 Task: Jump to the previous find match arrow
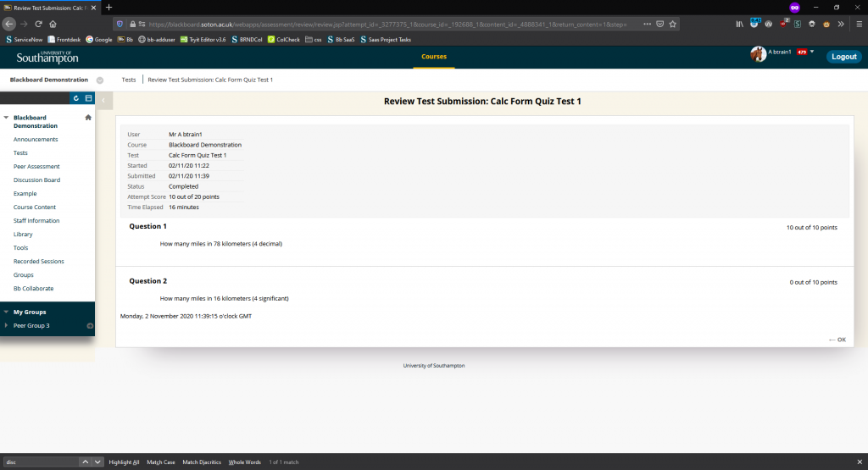tap(85, 462)
